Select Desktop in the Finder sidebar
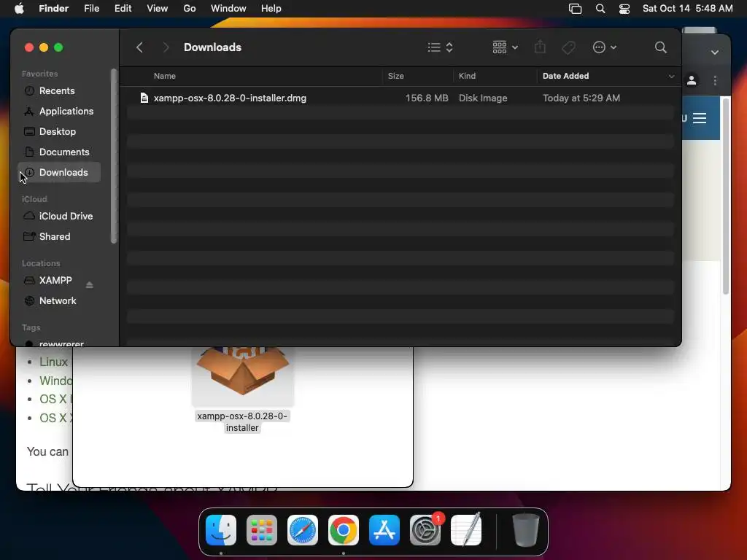Viewport: 747px width, 560px height. tap(59, 131)
